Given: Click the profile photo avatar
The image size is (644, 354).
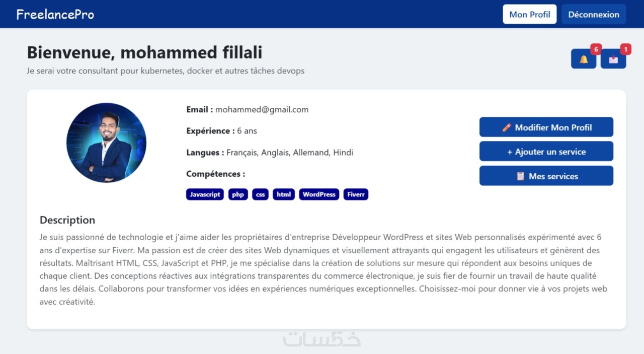Looking at the screenshot, I should (x=106, y=143).
